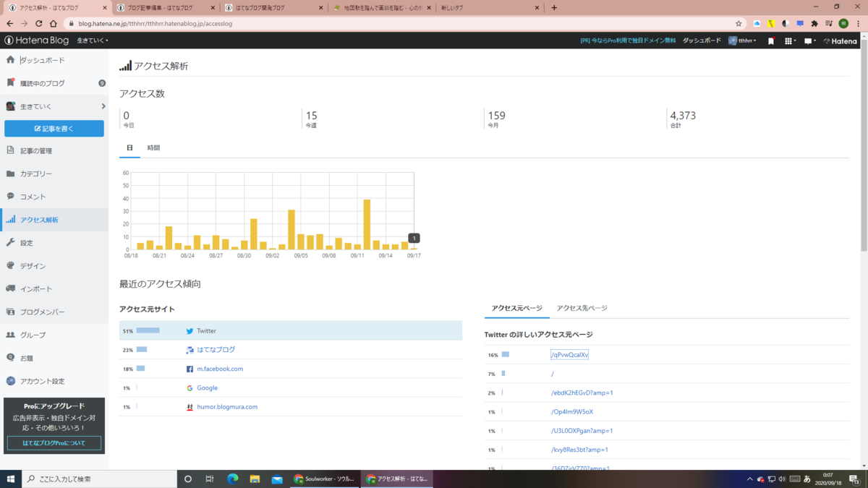Click the Hatena logo at header right
Screen dimensions: 868x488
(x=841, y=41)
